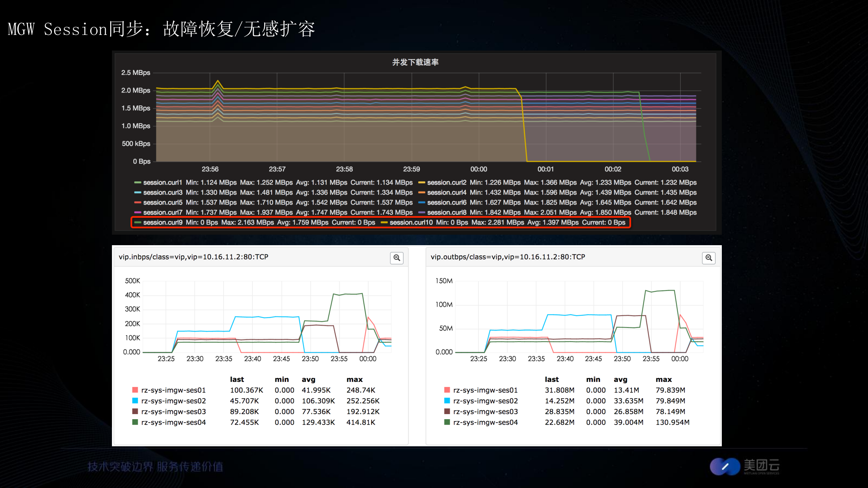The width and height of the screenshot is (868, 488).
Task: Click zoom magnifier on vip.outbps panel
Action: [x=709, y=258]
